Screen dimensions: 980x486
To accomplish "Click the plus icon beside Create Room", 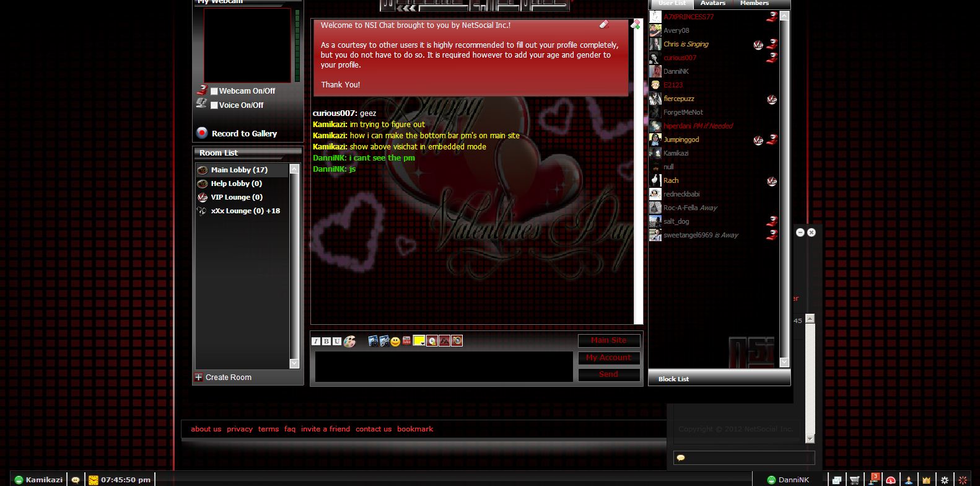I will point(199,377).
